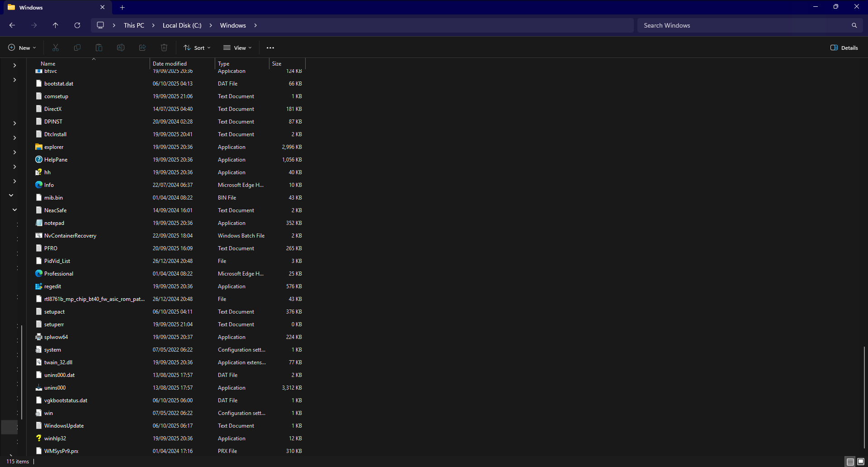Viewport: 868px width, 467px height.
Task: Select the comsetup file name
Action: click(56, 96)
